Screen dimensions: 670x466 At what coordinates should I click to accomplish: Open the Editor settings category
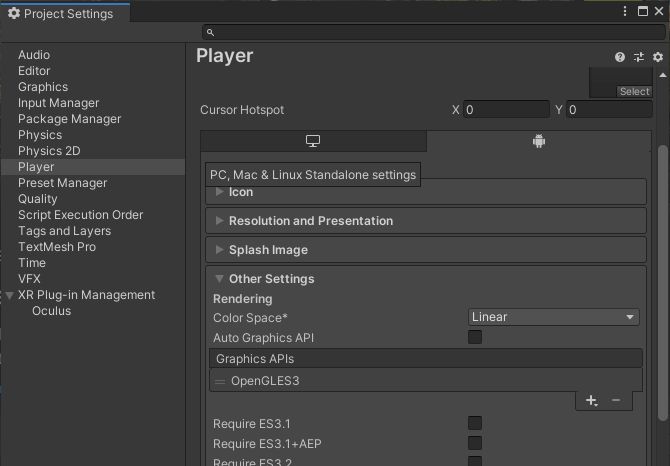click(34, 71)
